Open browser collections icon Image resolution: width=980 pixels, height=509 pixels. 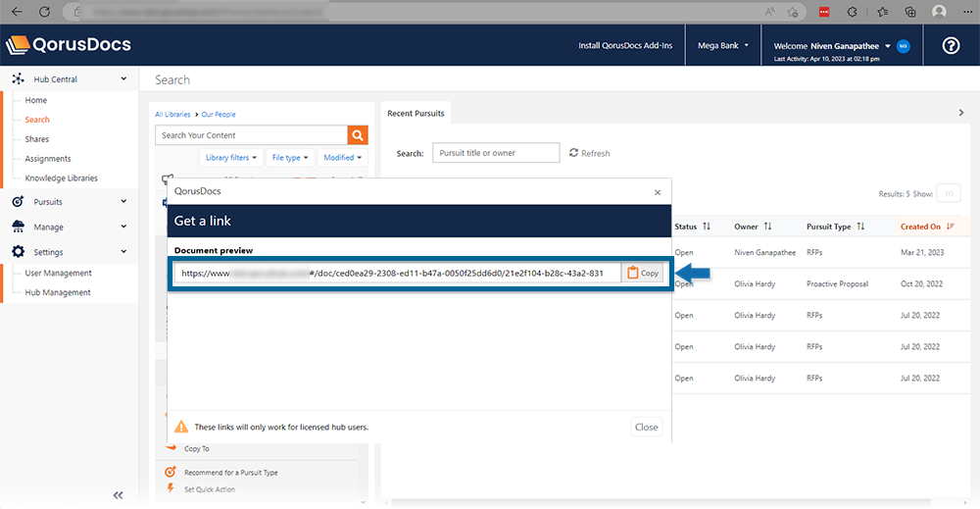tap(910, 11)
